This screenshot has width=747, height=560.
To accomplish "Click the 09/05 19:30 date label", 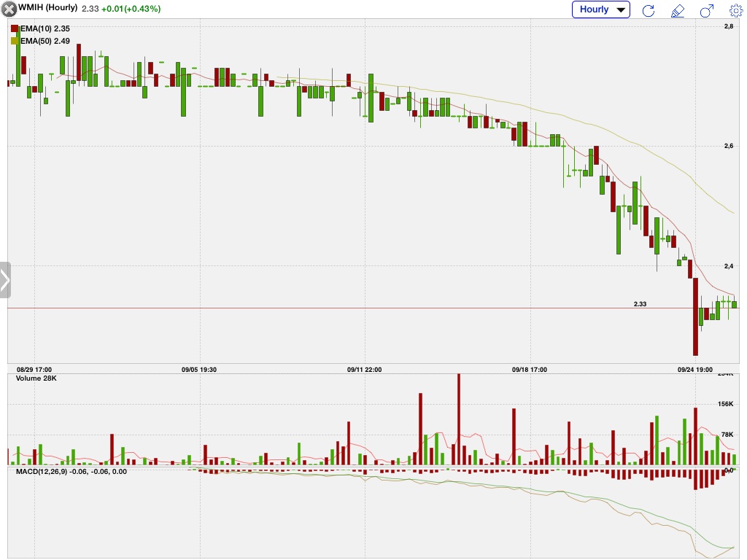I will point(199,370).
